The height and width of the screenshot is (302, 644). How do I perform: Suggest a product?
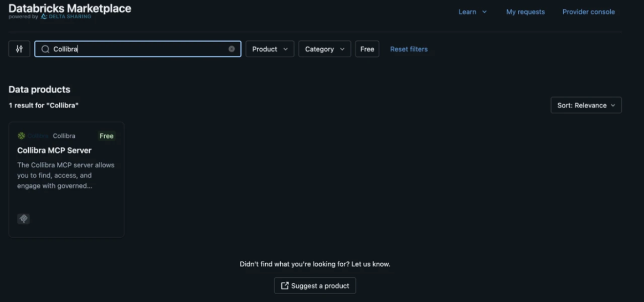[x=315, y=285]
